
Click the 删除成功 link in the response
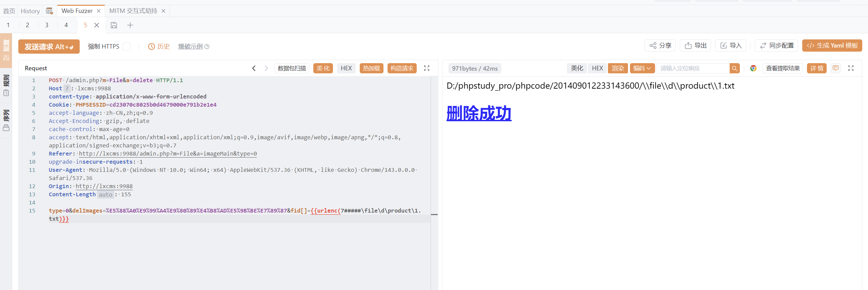tap(479, 113)
